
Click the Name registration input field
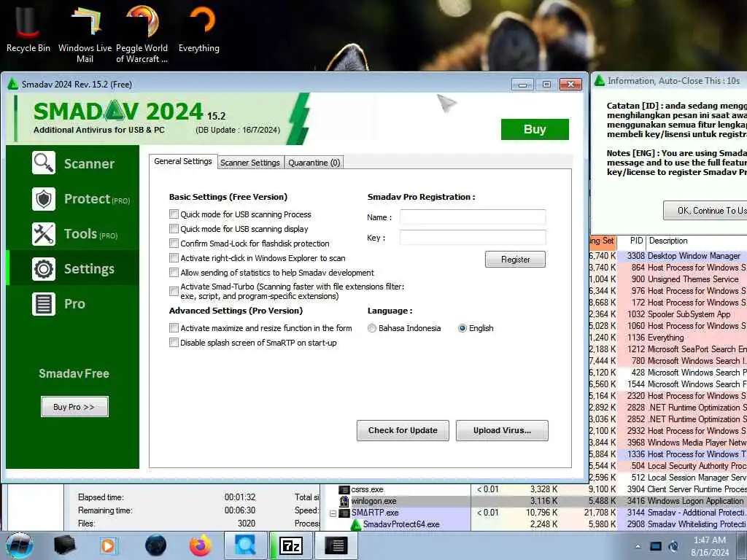(x=473, y=217)
